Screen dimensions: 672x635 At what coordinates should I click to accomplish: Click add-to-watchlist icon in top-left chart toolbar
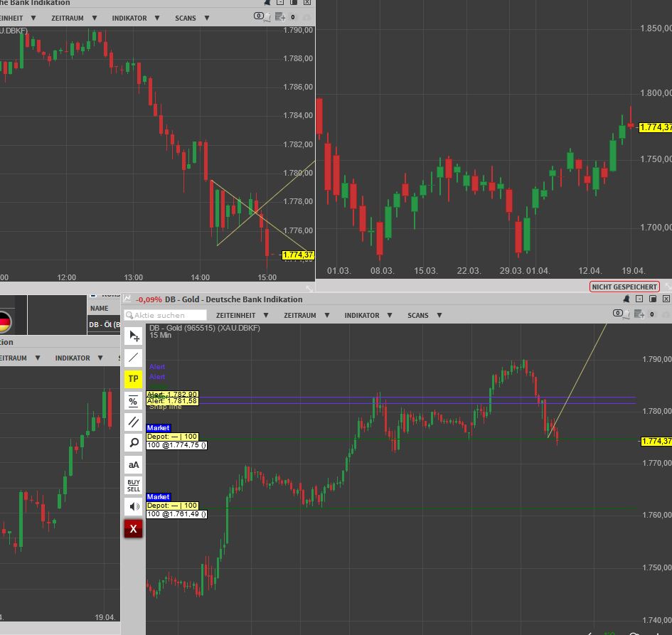[x=280, y=17]
